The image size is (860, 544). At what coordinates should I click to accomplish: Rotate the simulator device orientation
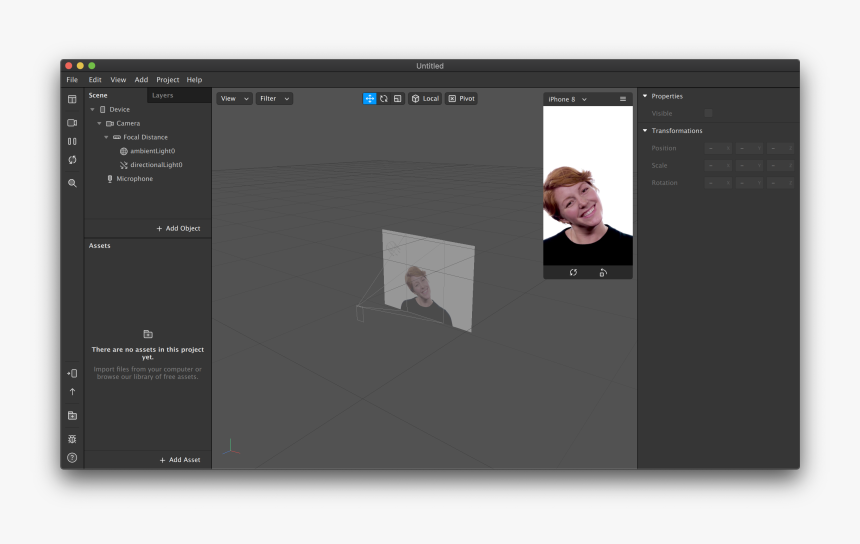pos(603,272)
